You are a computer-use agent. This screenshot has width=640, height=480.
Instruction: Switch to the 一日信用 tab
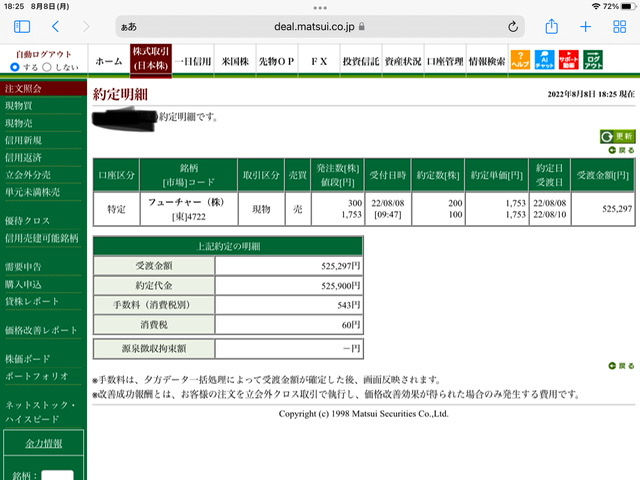pos(193,61)
